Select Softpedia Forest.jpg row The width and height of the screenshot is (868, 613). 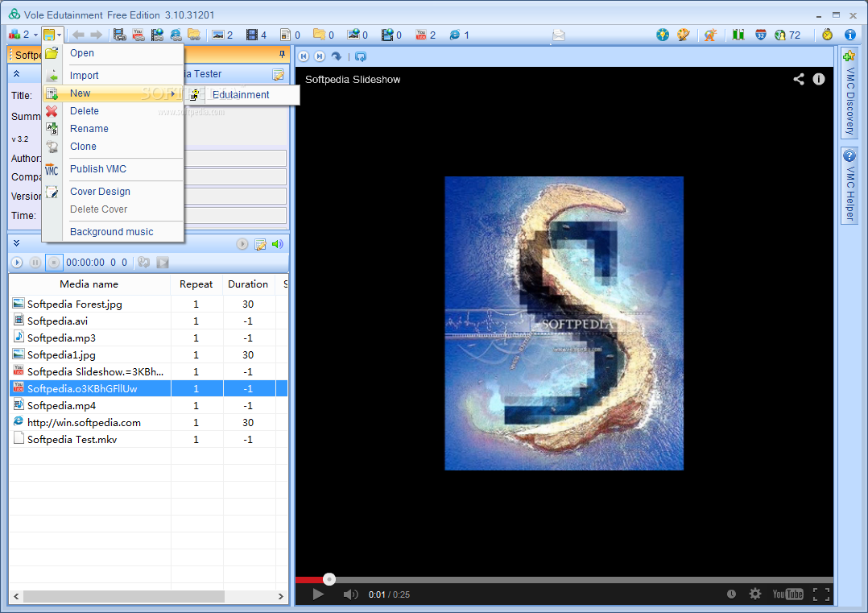coord(148,304)
